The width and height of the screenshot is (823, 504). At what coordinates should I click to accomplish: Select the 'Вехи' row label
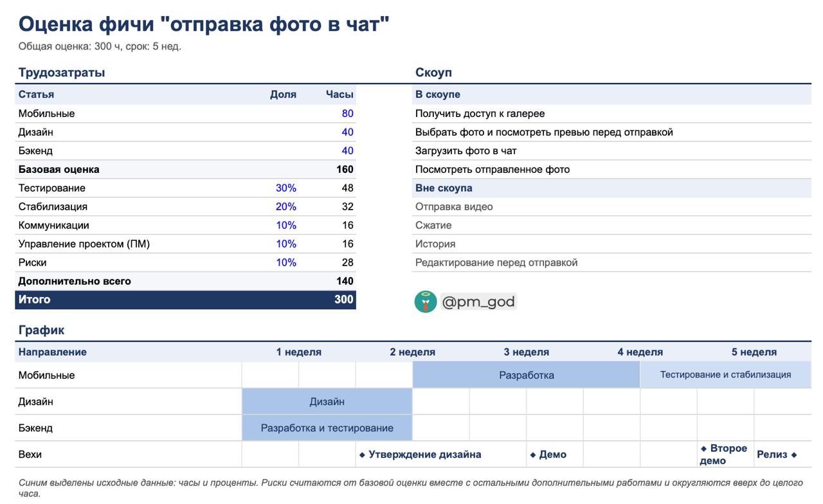coord(30,455)
